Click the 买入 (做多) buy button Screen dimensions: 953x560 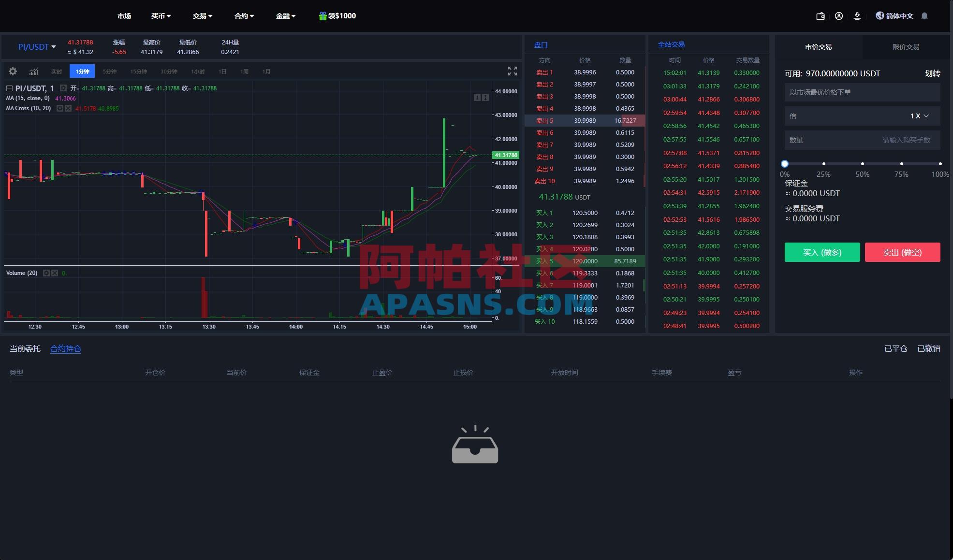822,252
